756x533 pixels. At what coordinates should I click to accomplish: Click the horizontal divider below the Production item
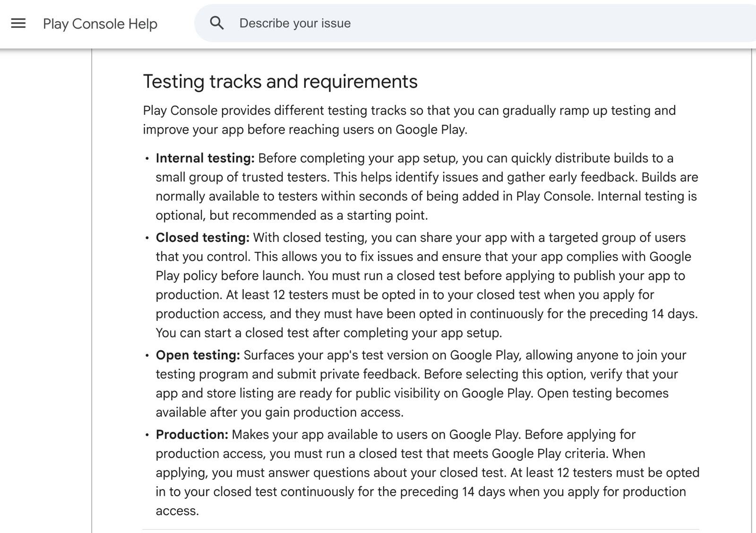coord(421,529)
